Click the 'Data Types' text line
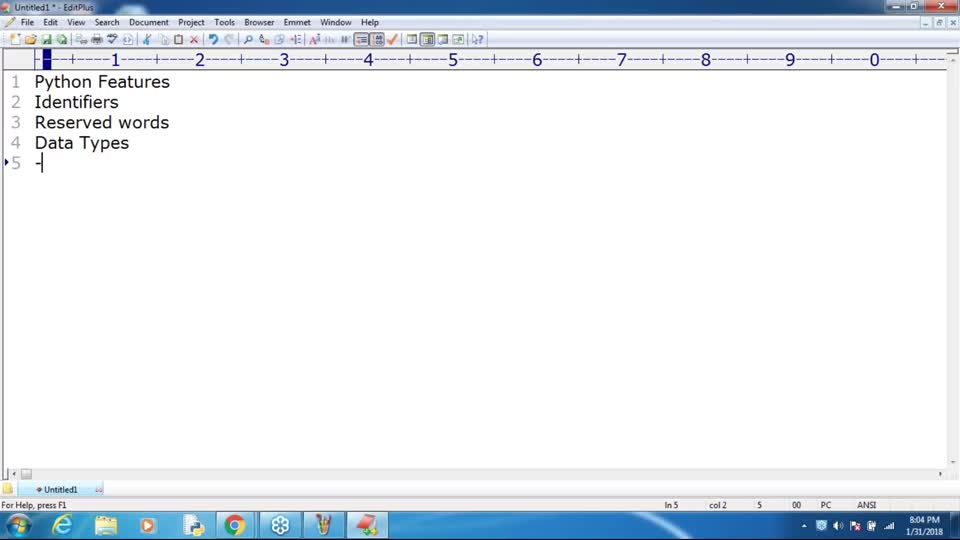960x540 pixels. point(81,143)
